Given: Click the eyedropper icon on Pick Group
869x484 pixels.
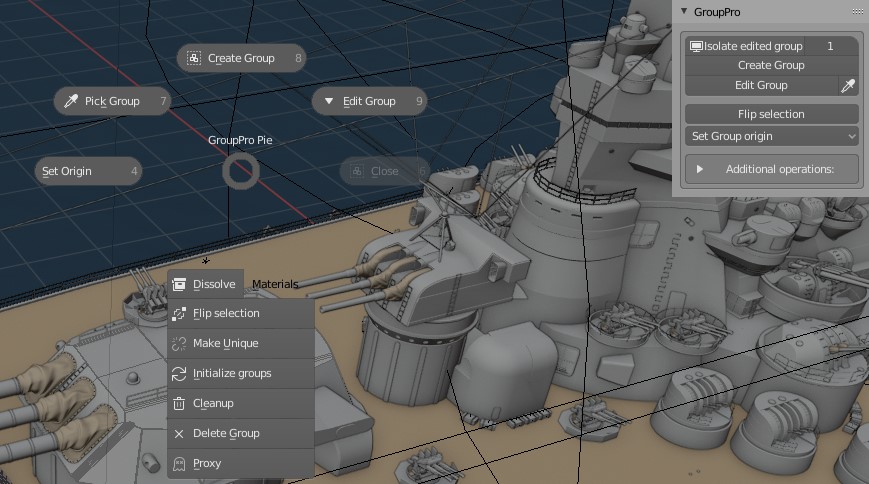Looking at the screenshot, I should click(71, 101).
